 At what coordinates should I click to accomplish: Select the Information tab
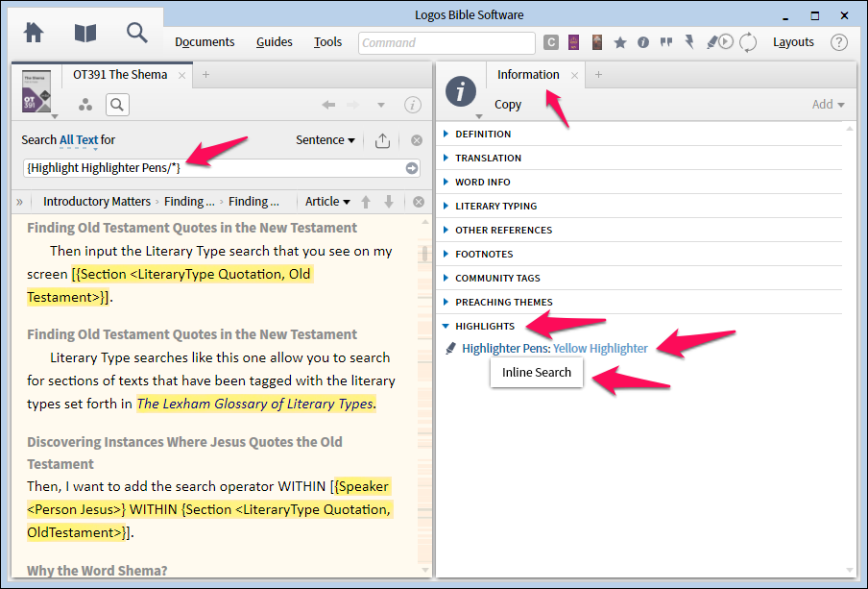(x=528, y=75)
